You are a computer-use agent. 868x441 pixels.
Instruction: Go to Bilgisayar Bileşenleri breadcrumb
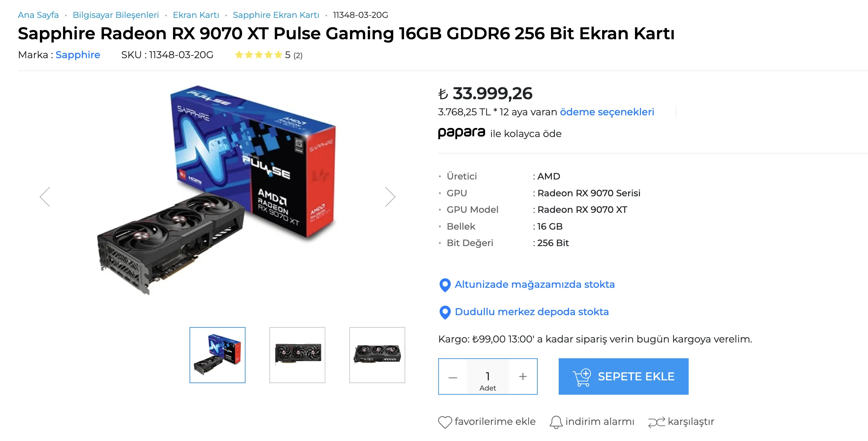[x=116, y=15]
